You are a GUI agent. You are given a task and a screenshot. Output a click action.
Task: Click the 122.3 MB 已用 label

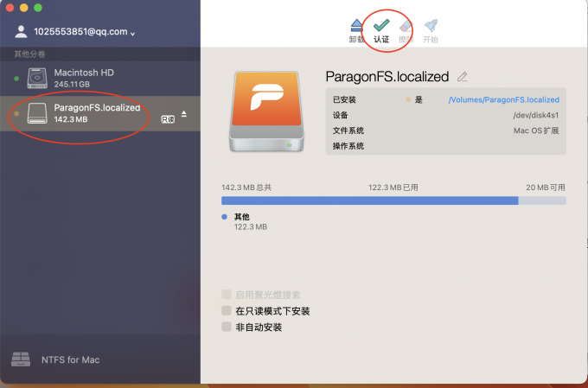[x=393, y=188]
